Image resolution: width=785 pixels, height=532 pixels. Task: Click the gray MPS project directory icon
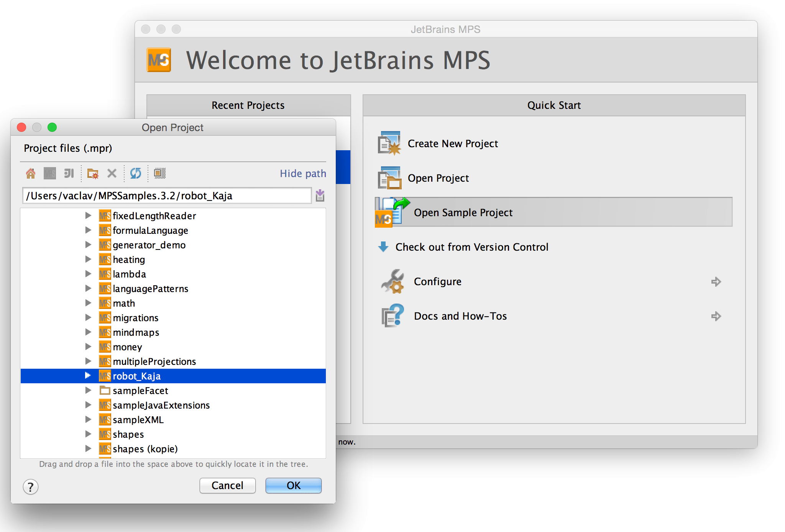point(50,174)
